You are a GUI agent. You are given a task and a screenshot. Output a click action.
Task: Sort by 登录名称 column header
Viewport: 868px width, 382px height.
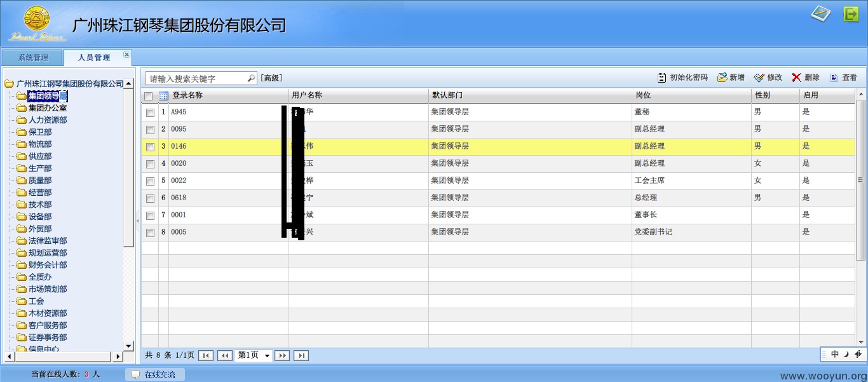[x=228, y=96]
